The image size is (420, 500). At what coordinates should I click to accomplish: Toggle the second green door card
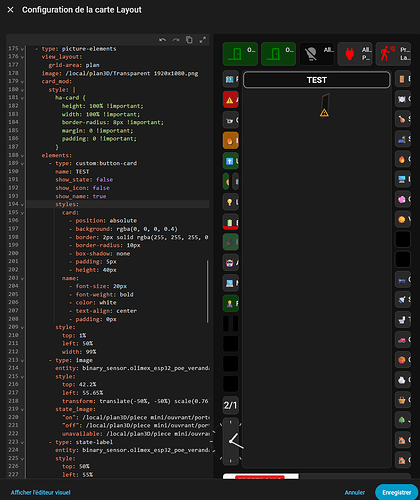pos(278,54)
